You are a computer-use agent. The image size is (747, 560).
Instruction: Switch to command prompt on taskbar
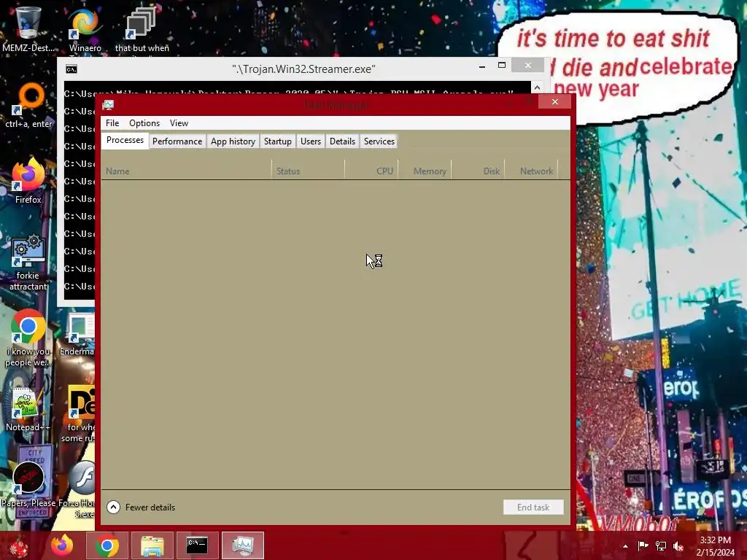click(x=197, y=545)
